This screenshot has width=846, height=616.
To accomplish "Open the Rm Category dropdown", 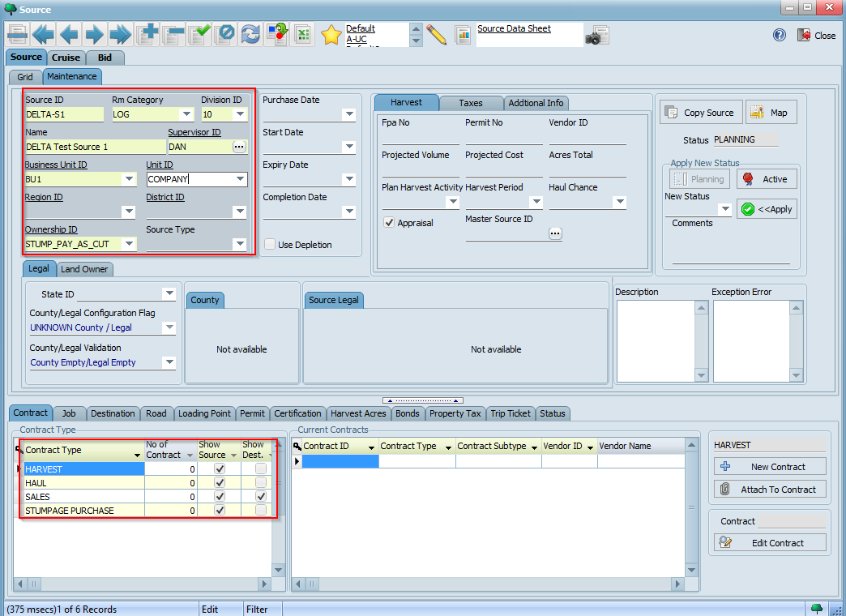I will [186, 114].
